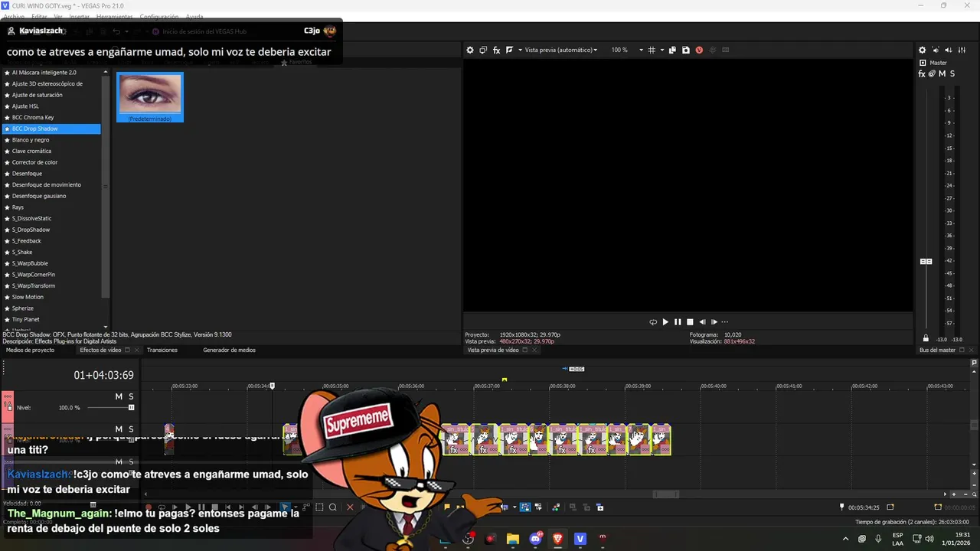Open more transport options ellipsis

(x=725, y=322)
